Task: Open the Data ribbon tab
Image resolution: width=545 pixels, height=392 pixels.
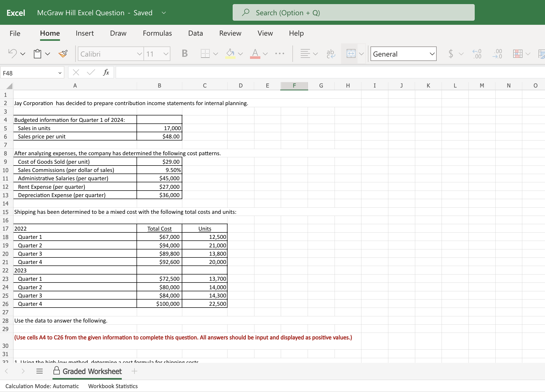Action: (x=195, y=33)
